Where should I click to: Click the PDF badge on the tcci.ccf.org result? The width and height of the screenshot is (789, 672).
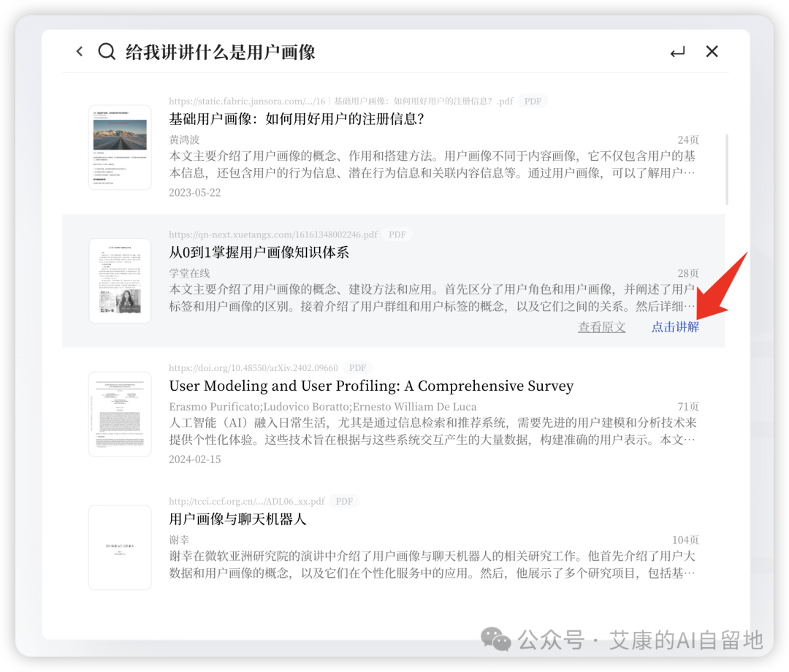(x=343, y=501)
